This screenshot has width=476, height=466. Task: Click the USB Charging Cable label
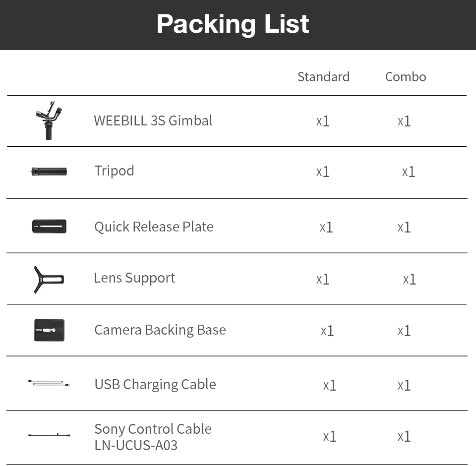(x=155, y=384)
